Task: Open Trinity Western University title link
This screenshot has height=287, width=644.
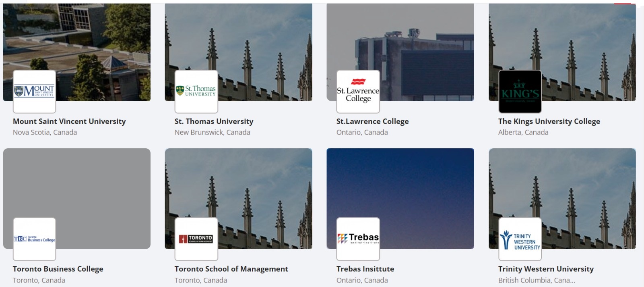Action: click(x=546, y=269)
